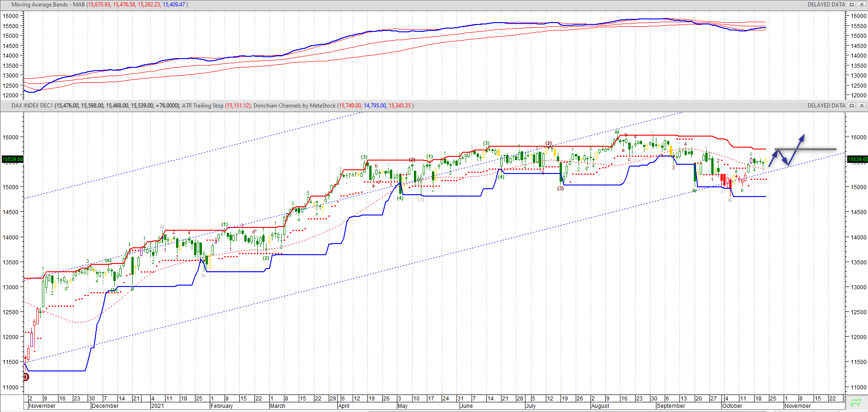This screenshot has width=868, height=412.
Task: Close the Moving Average Bands pane
Action: 861,5
